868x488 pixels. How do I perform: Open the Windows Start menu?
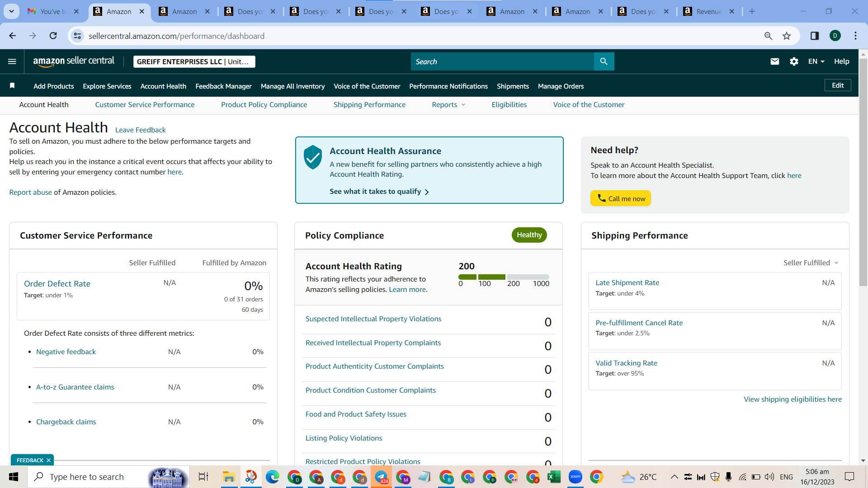(x=14, y=477)
